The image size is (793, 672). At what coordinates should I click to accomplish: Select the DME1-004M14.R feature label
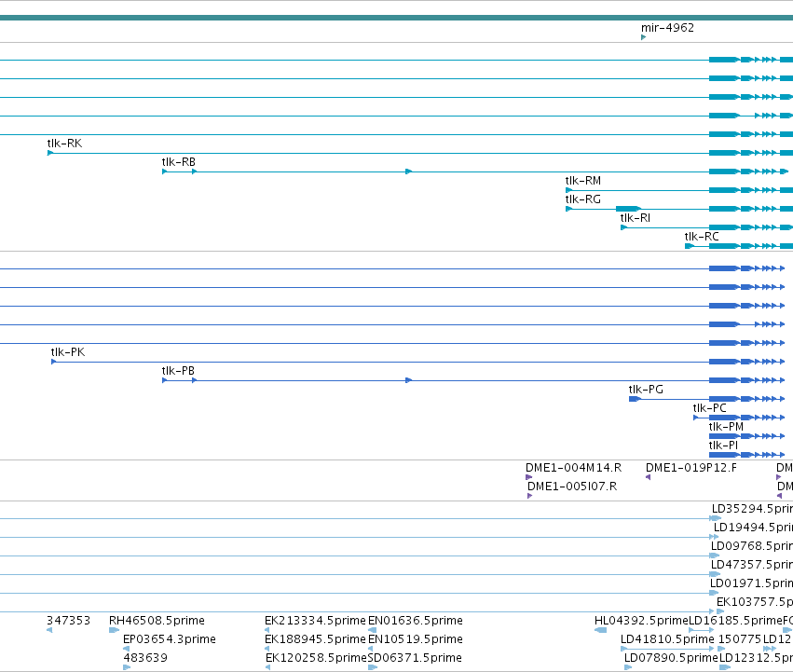[x=573, y=468]
